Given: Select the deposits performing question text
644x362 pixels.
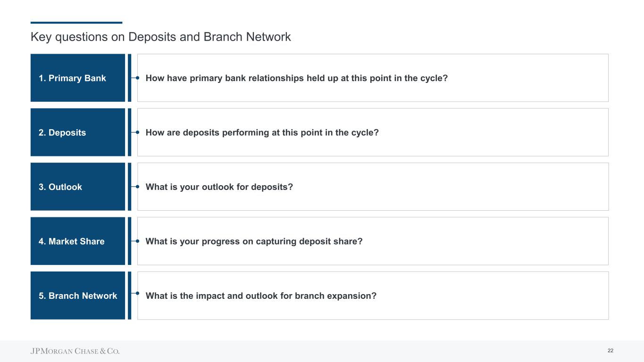Looking at the screenshot, I should 262,132.
